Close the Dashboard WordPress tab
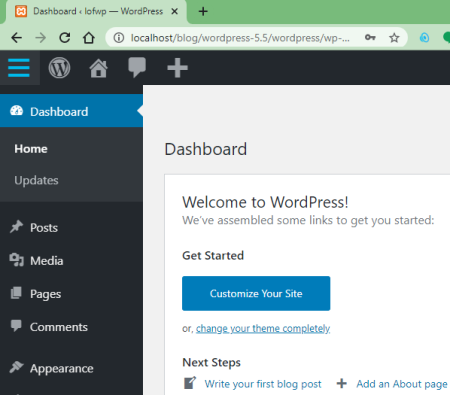Viewport: 450px width, 395px height. tap(174, 12)
